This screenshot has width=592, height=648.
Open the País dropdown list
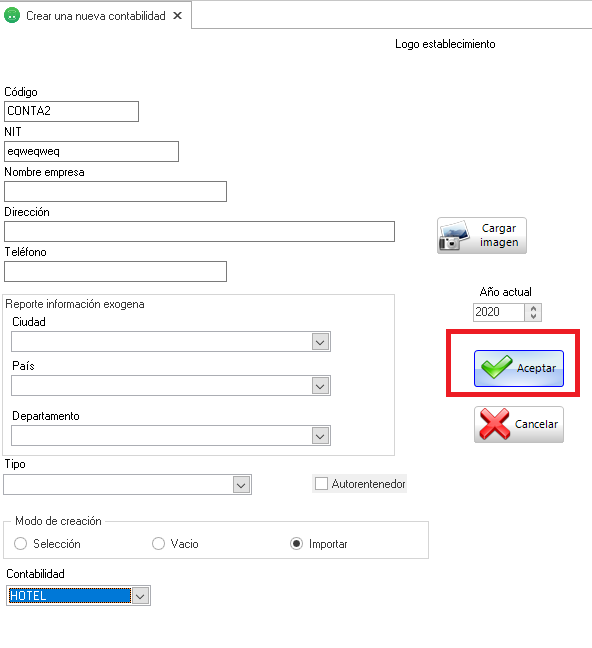click(x=320, y=386)
